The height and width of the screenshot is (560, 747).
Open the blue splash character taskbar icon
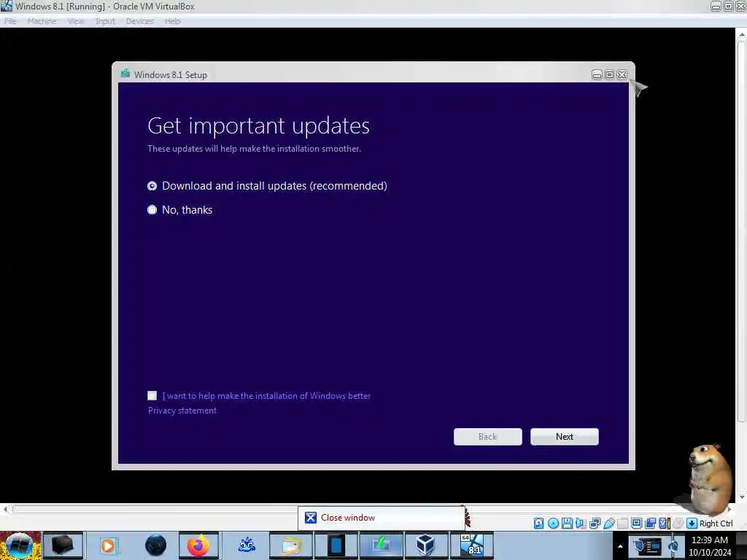point(247,545)
